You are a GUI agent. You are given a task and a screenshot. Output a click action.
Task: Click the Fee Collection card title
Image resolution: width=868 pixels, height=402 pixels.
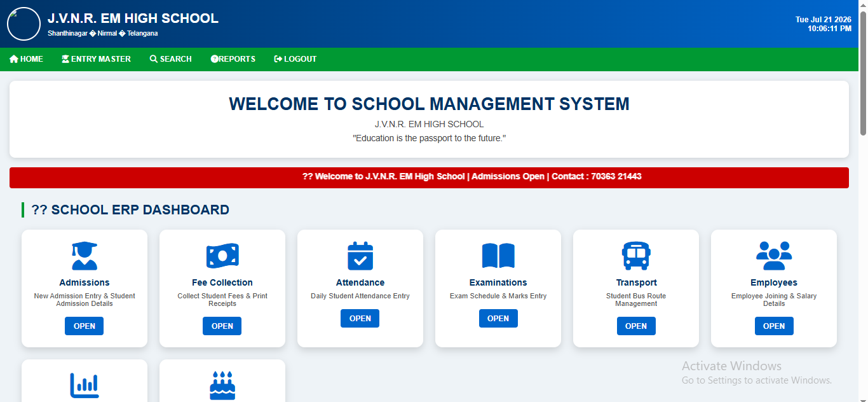(x=222, y=282)
